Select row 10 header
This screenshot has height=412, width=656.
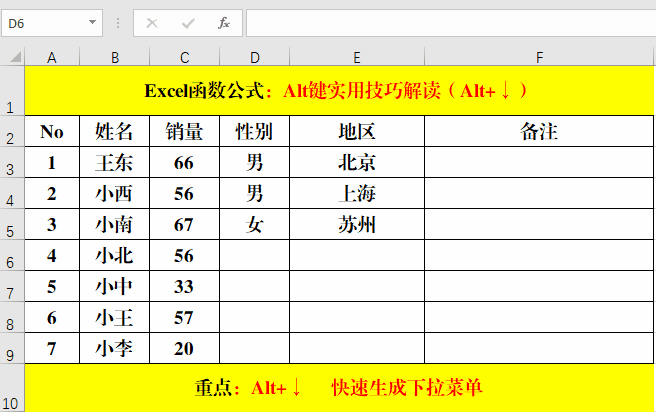(x=12, y=388)
